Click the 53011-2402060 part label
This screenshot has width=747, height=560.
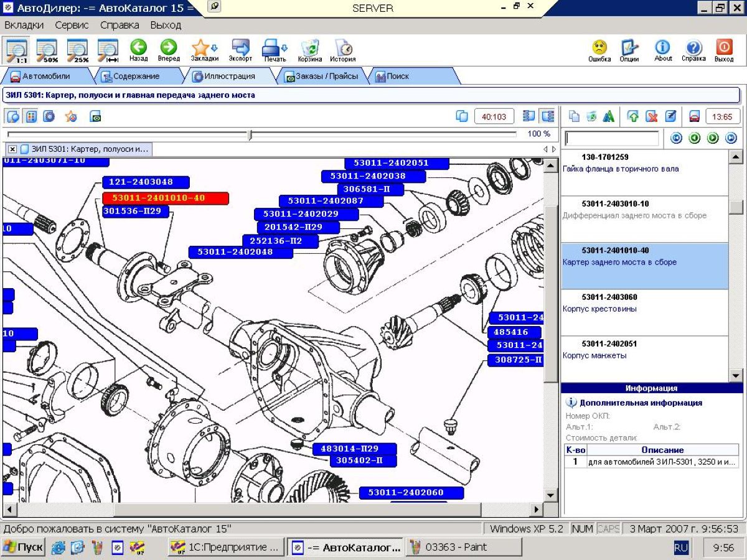point(411,493)
